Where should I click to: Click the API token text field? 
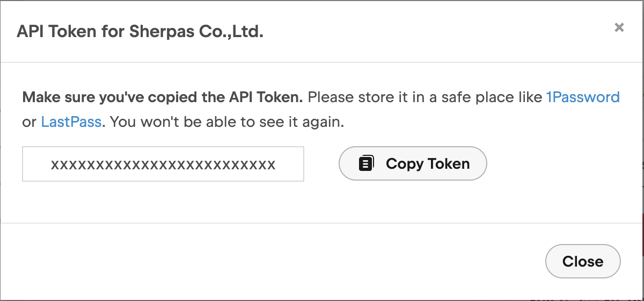tap(163, 164)
